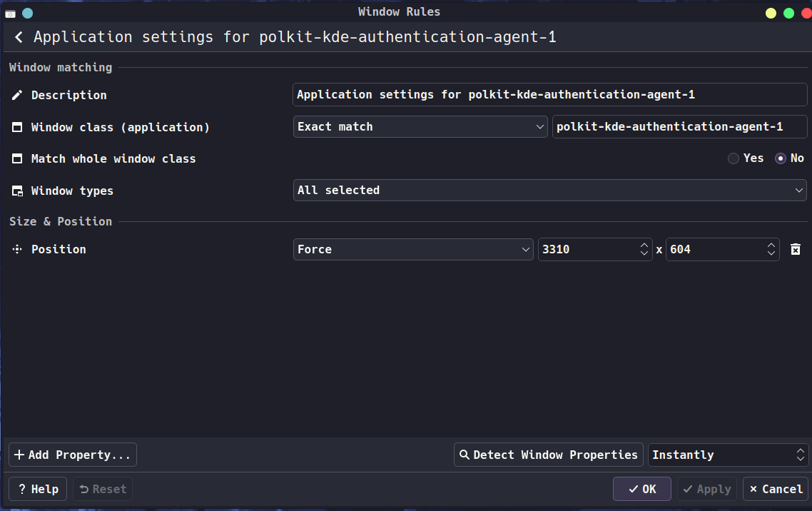Screen dimensions: 812x511
Task: Delete the Position property with trash icon
Action: tap(796, 249)
